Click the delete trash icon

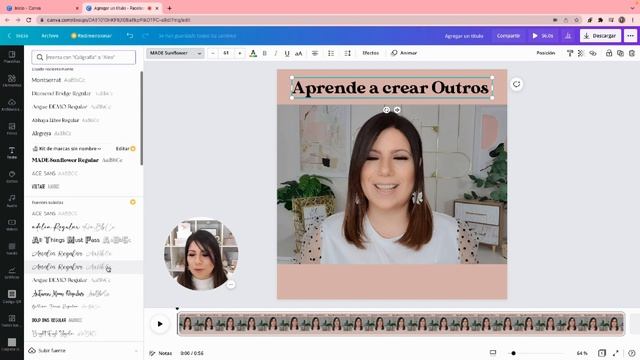(x=632, y=53)
